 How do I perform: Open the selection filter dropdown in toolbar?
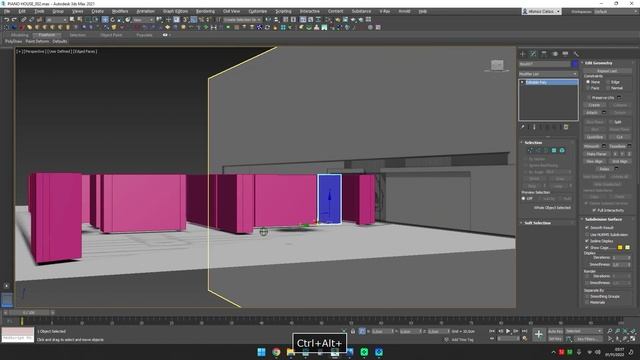coord(56,20)
